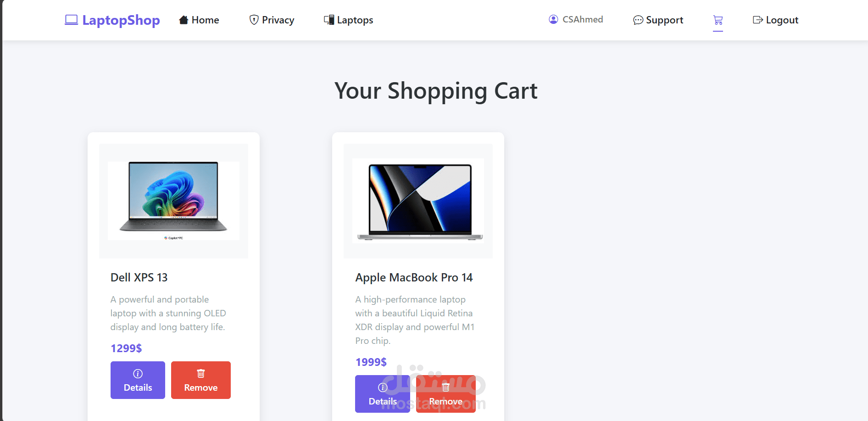Viewport: 868px width, 421px height.
Task: Click the devices icon beside Laptops
Action: pyautogui.click(x=329, y=20)
